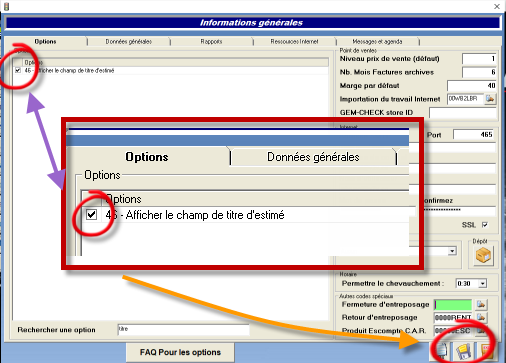Open the Dépôt box icon
Image resolution: width=506 pixels, height=363 pixels.
[x=483, y=256]
